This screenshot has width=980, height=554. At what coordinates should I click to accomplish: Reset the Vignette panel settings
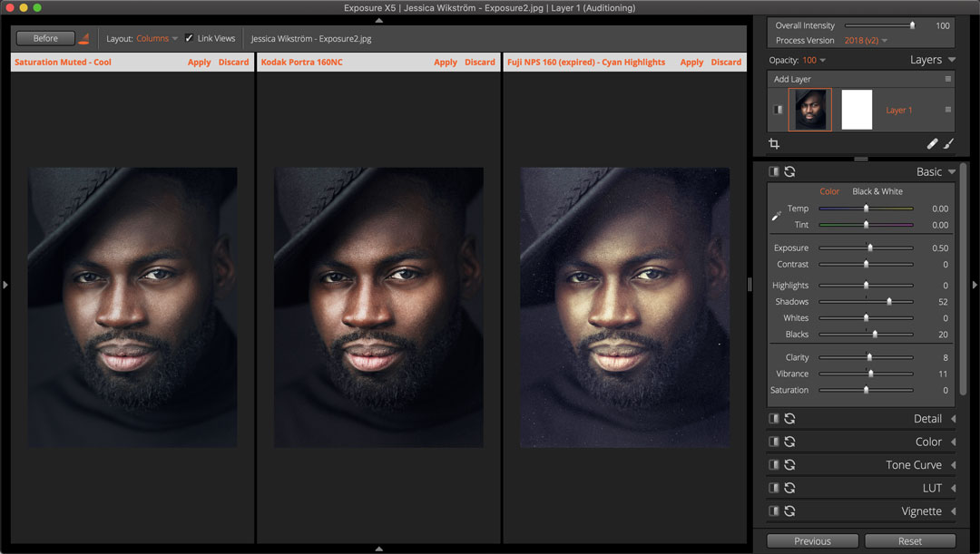(x=790, y=510)
